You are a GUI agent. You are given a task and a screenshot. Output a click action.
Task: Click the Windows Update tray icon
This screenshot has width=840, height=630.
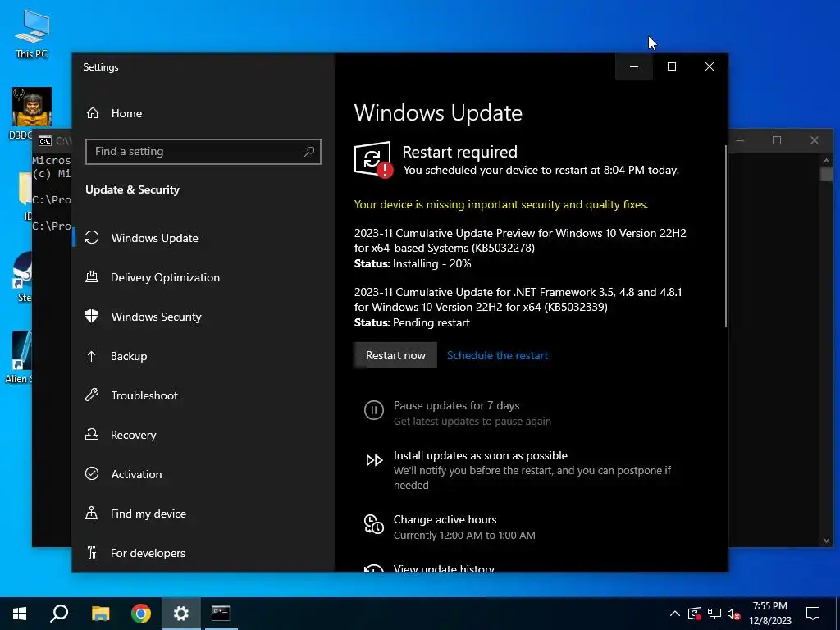click(695, 614)
